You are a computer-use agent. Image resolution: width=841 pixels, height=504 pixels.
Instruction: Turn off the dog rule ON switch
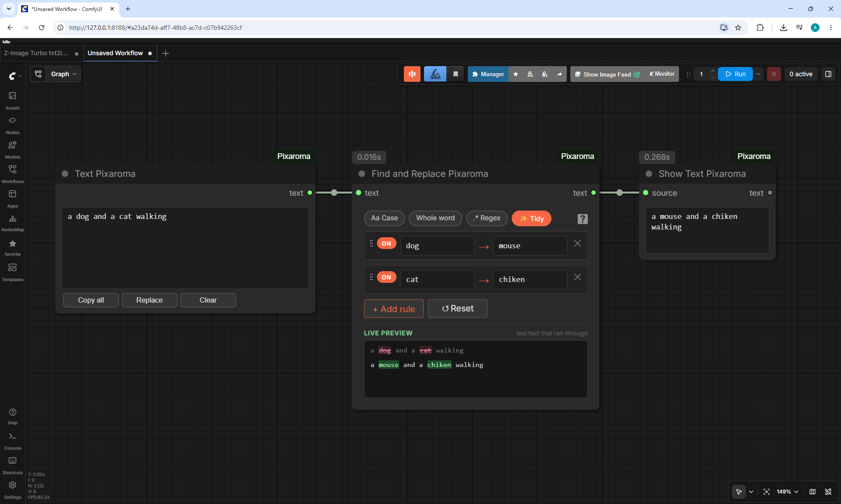click(386, 243)
